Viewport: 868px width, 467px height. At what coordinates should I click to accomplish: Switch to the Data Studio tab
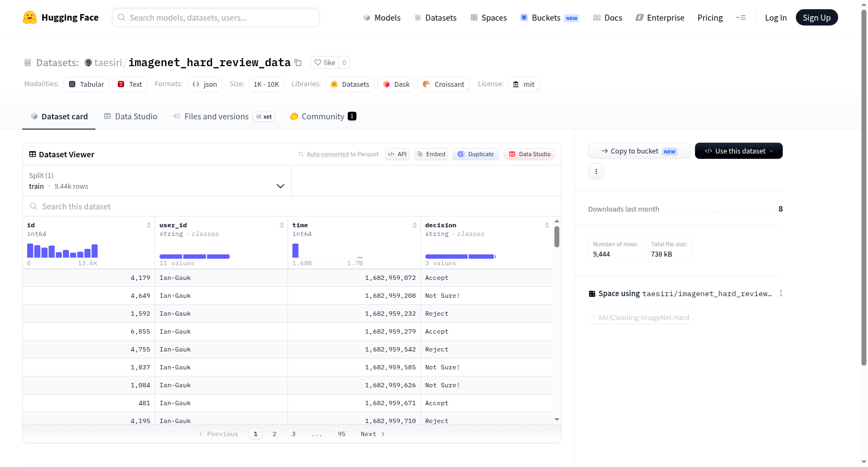click(131, 117)
